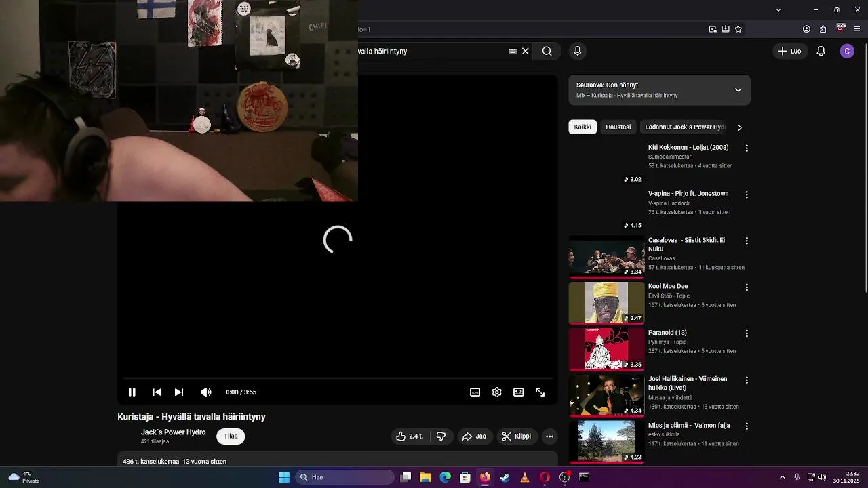Pause the video with the pause button
Screen dimensions: 868x488
[132, 392]
